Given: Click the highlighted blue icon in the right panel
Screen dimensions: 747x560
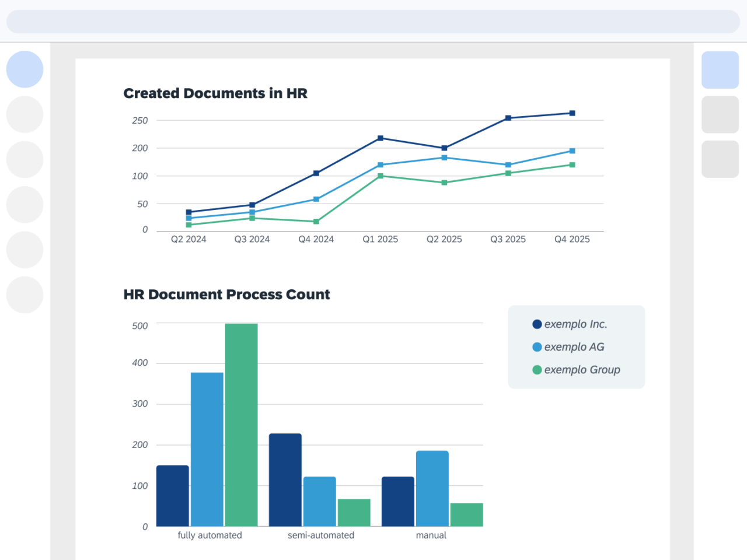Looking at the screenshot, I should click(720, 69).
